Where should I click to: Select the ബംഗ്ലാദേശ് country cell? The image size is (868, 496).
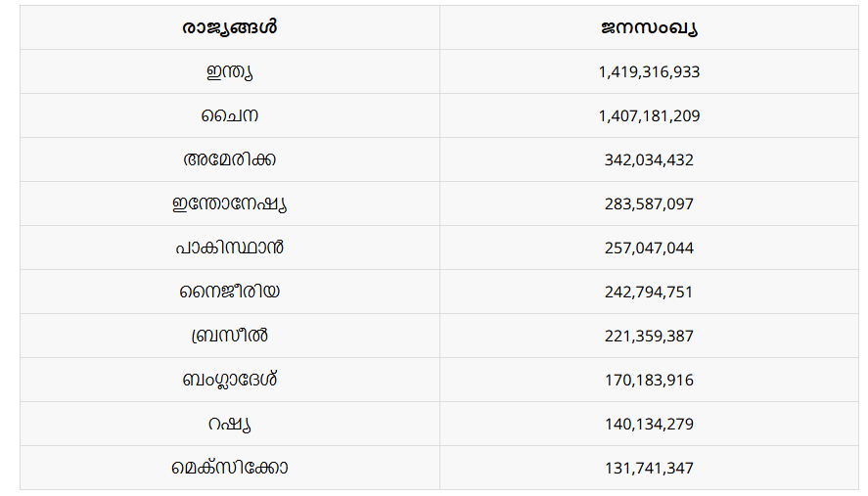(230, 380)
